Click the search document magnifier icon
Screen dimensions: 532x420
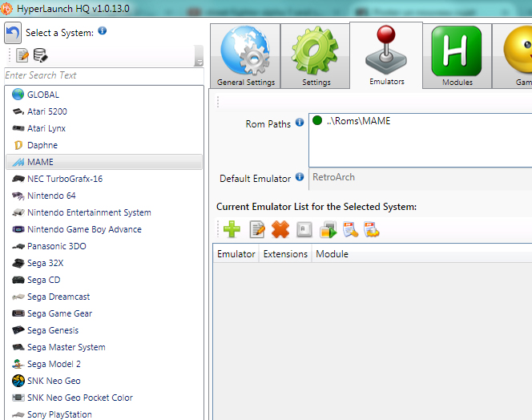350,229
